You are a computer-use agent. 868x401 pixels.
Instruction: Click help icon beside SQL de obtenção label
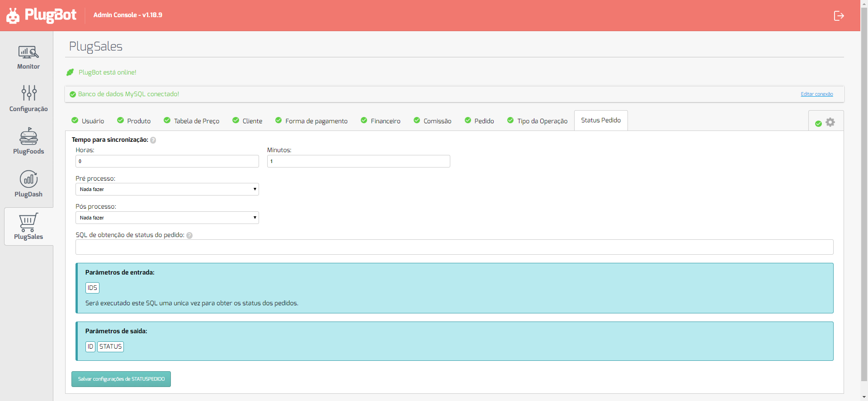point(189,235)
